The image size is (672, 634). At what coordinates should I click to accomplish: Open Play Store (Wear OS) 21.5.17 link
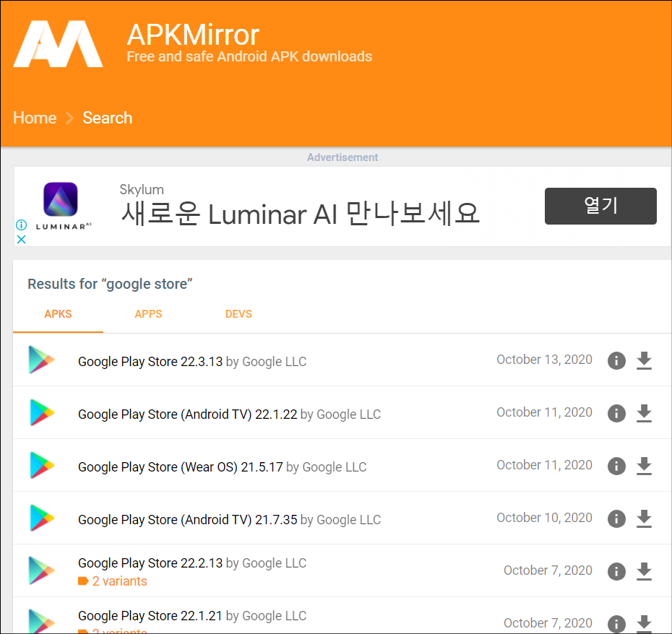(x=181, y=467)
